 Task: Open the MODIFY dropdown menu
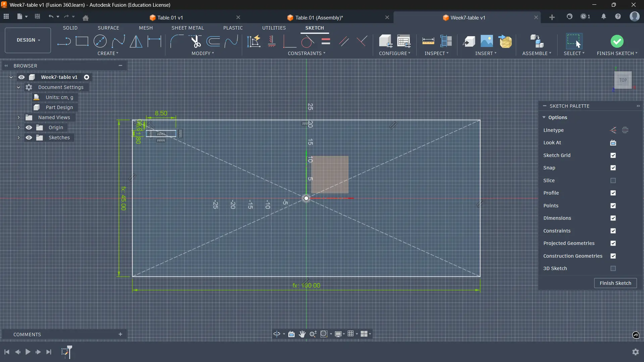tap(203, 53)
